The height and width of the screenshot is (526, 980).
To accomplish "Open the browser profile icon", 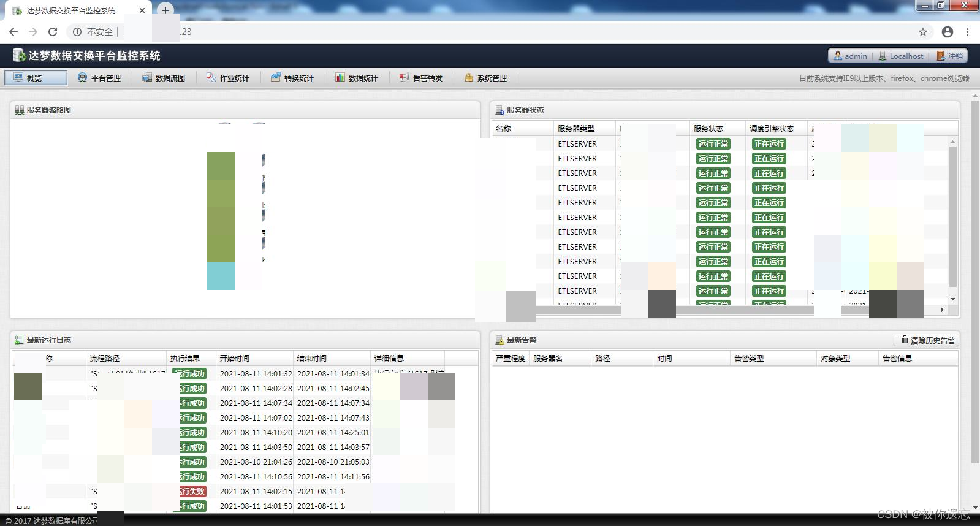I will [x=948, y=32].
